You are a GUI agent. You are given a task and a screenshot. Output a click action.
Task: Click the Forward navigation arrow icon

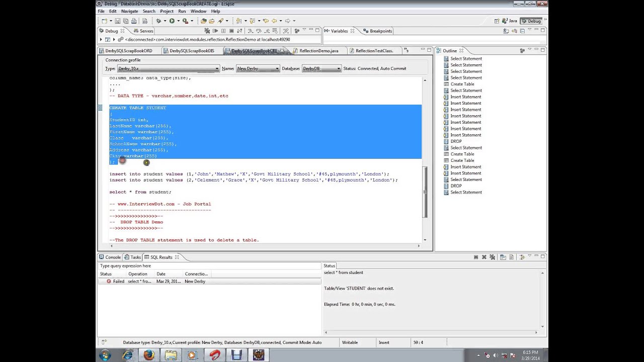coord(288,21)
